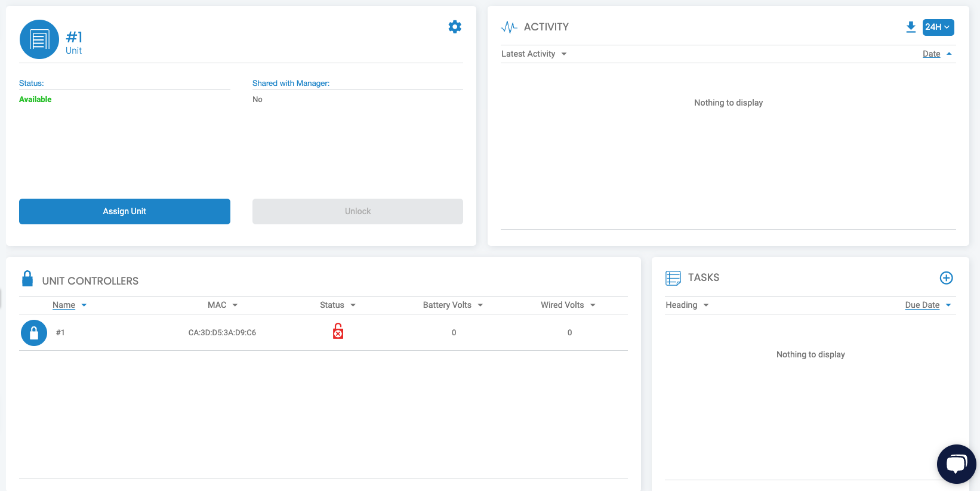
Task: Click the add task plus icon
Action: [946, 278]
